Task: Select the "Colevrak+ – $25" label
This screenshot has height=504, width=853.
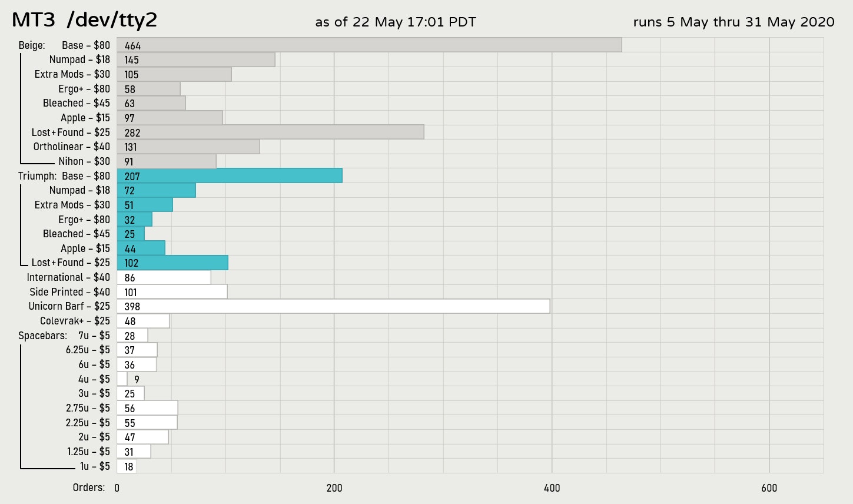Action: (x=75, y=321)
